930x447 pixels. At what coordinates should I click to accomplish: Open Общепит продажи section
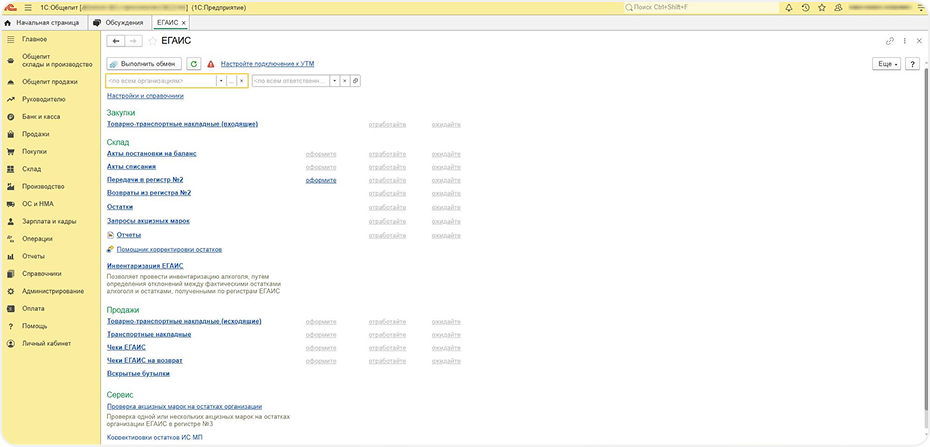coord(50,82)
